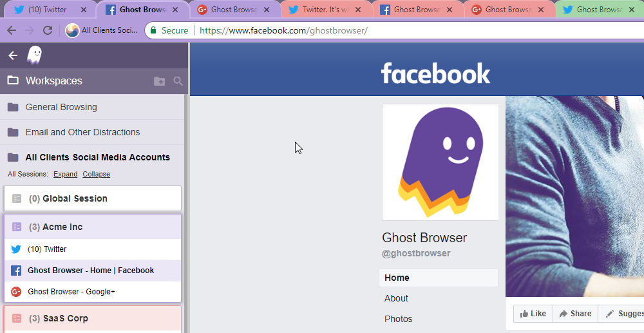Image resolution: width=644 pixels, height=333 pixels.
Task: Click the Suggest edits pencil button
Action: pyautogui.click(x=621, y=314)
